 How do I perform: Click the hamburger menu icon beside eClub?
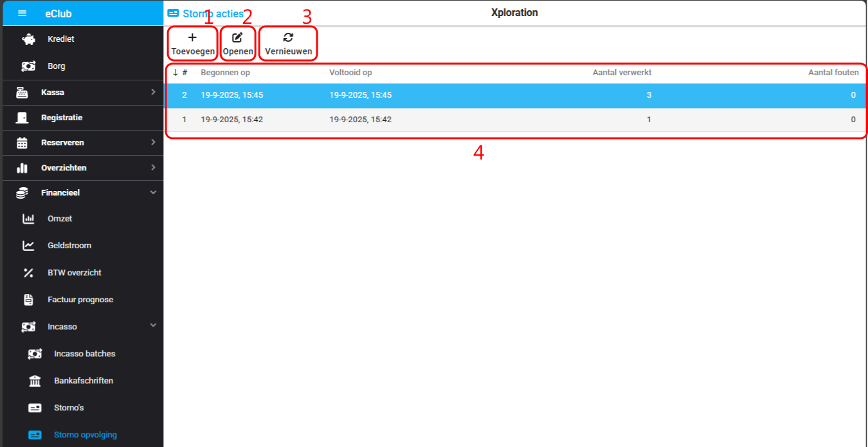point(23,13)
